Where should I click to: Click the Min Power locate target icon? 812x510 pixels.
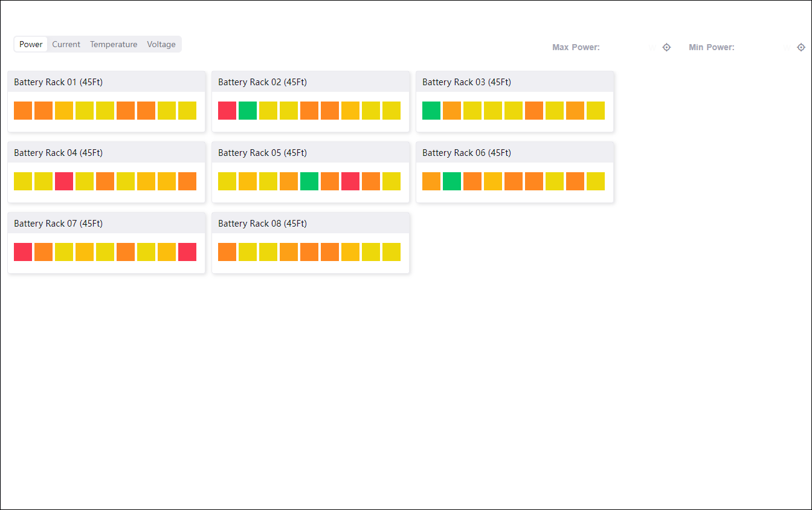pos(801,47)
